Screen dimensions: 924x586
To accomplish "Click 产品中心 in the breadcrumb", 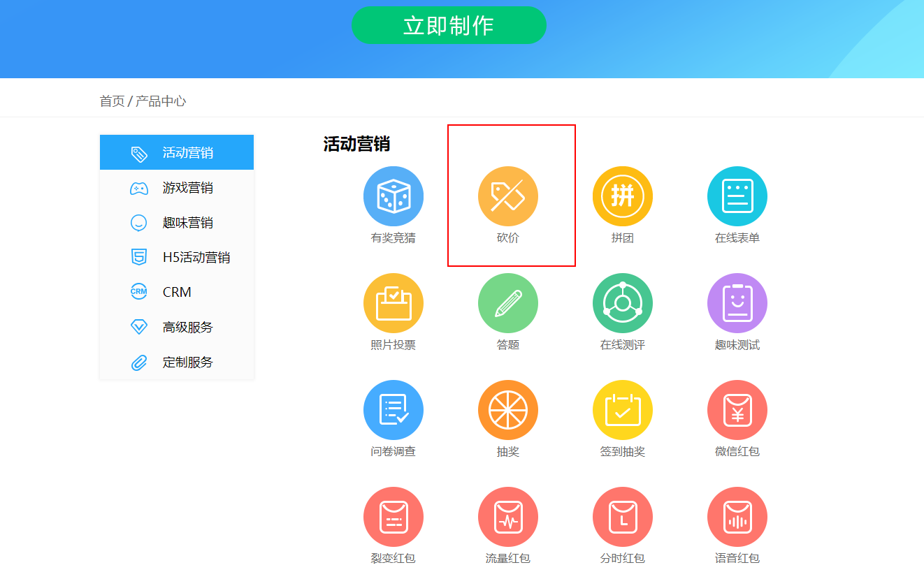I will (x=161, y=101).
